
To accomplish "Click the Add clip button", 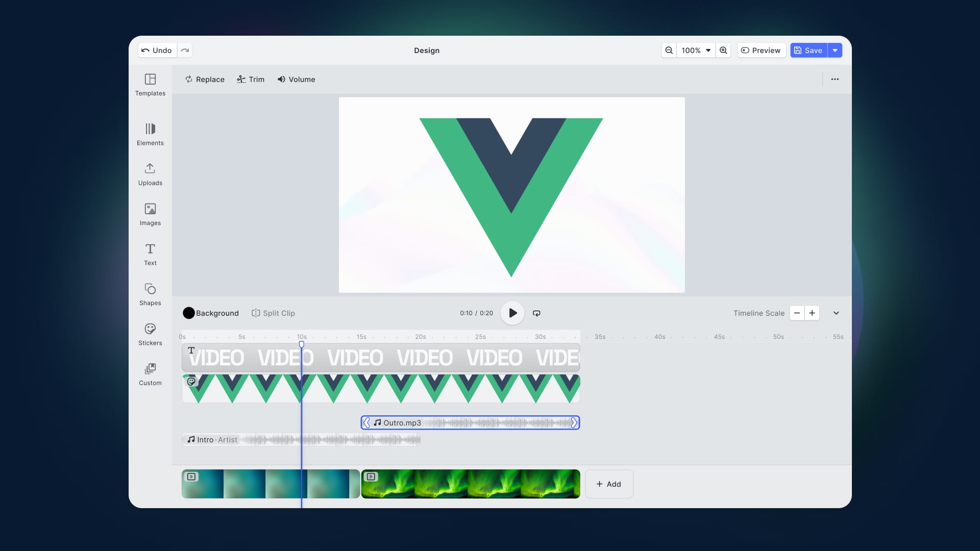I will [609, 484].
